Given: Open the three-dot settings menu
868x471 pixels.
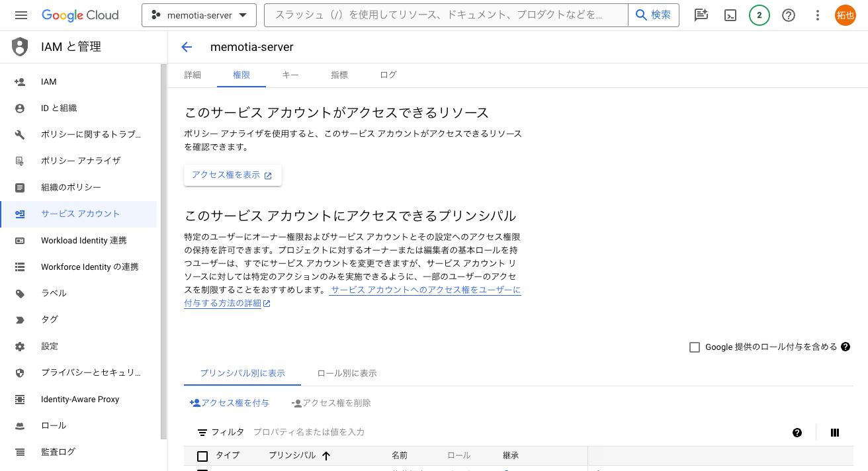Looking at the screenshot, I should 818,15.
